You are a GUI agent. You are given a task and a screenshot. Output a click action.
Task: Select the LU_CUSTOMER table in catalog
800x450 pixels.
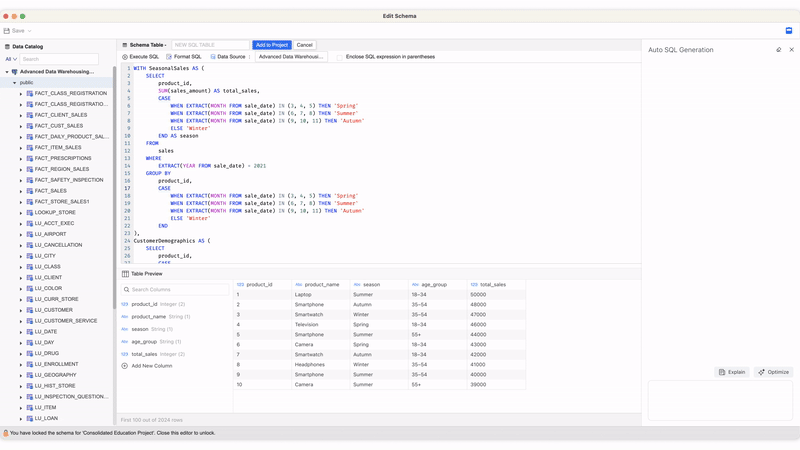pyautogui.click(x=53, y=310)
